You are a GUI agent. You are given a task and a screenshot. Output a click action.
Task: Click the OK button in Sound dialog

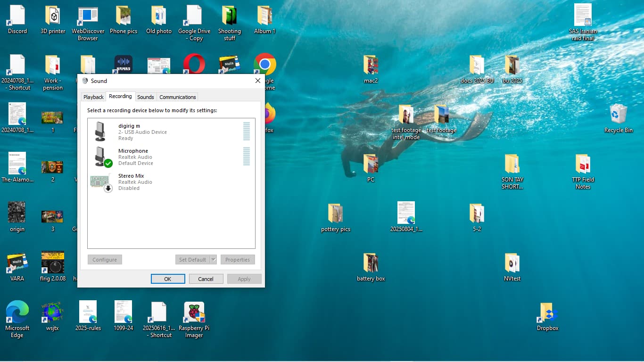[x=168, y=279]
